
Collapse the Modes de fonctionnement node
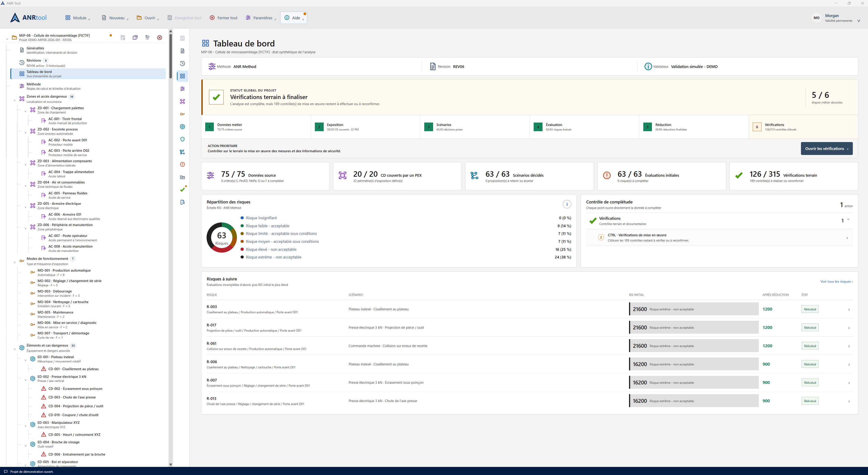point(14,263)
